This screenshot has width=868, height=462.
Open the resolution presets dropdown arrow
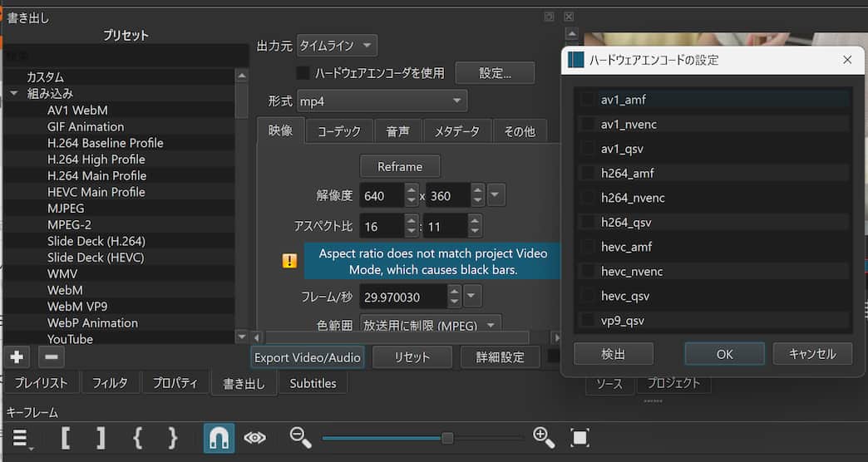coord(496,195)
